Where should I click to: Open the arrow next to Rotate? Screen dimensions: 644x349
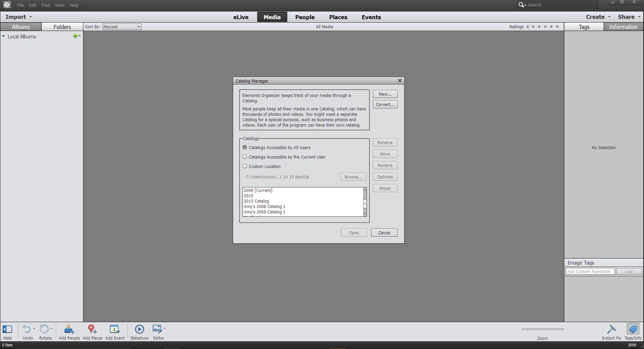point(51,329)
